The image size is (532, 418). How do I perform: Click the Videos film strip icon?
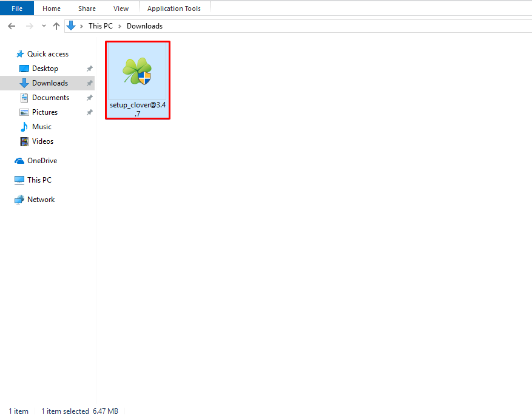point(24,141)
